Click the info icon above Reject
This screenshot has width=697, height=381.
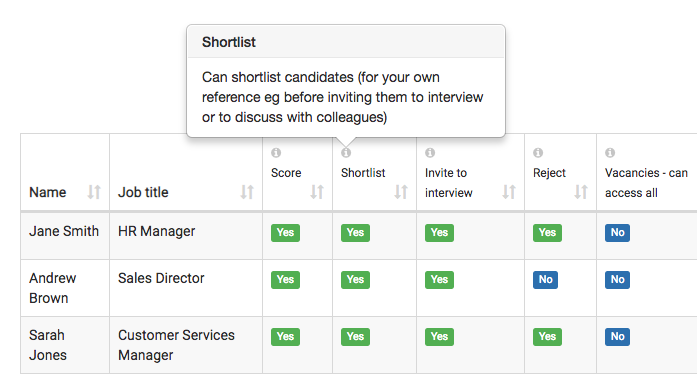pos(538,152)
